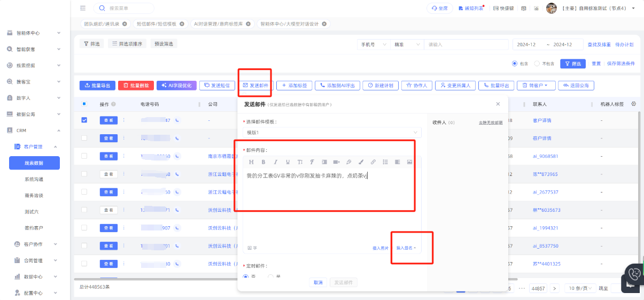
Task: Click the 插入图片 link below the editor
Action: [381, 248]
